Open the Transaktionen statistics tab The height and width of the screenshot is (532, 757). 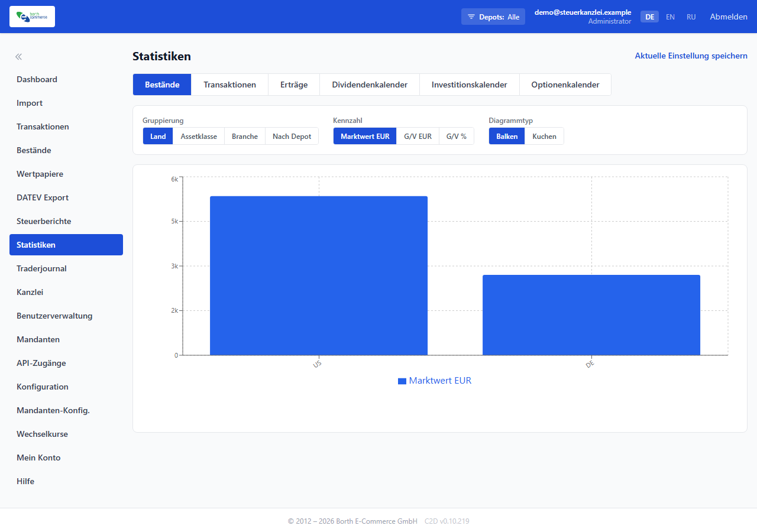point(229,85)
